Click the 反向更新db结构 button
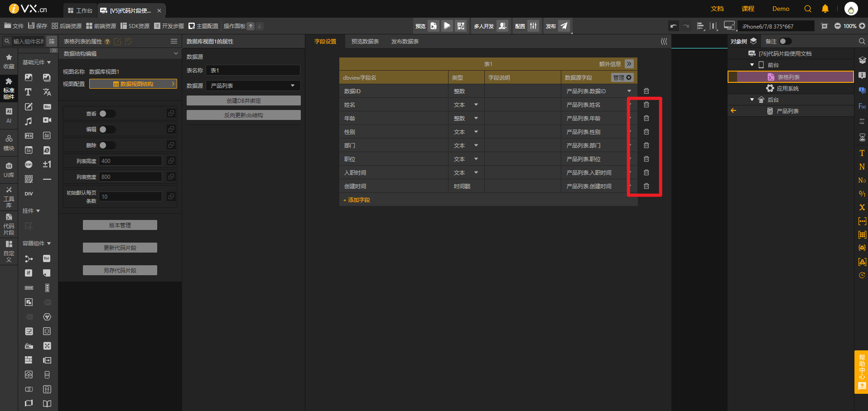 point(244,115)
